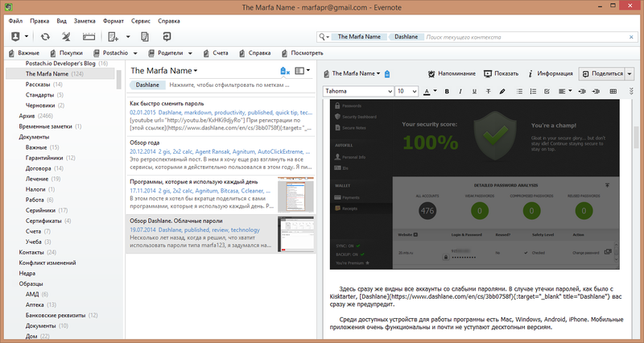Open the activity satellite dish icon
Viewport: 644px width, 343px height.
pos(66,36)
